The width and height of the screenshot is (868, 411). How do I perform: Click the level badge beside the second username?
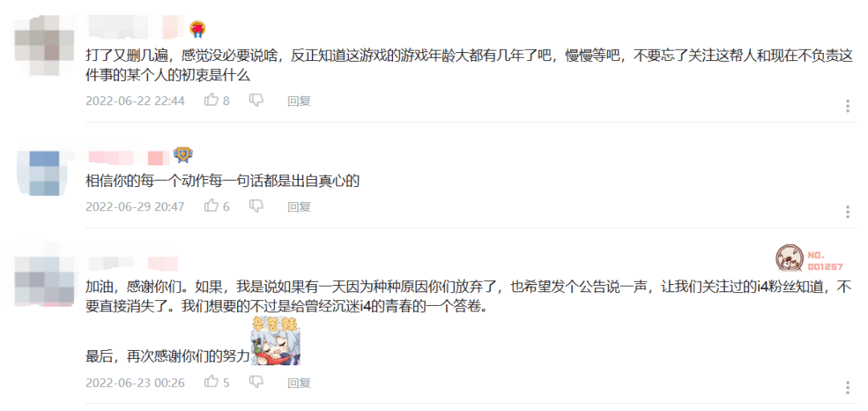click(182, 156)
